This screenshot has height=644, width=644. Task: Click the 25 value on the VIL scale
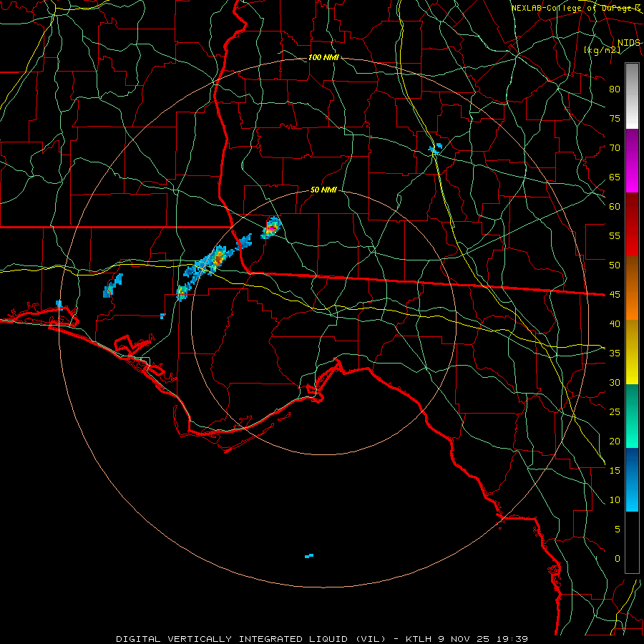pyautogui.click(x=615, y=412)
